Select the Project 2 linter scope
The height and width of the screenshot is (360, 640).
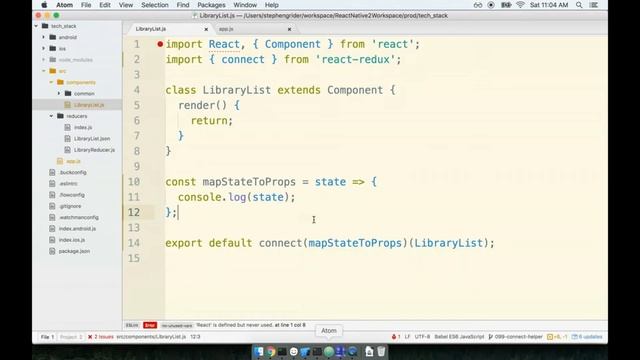71,337
